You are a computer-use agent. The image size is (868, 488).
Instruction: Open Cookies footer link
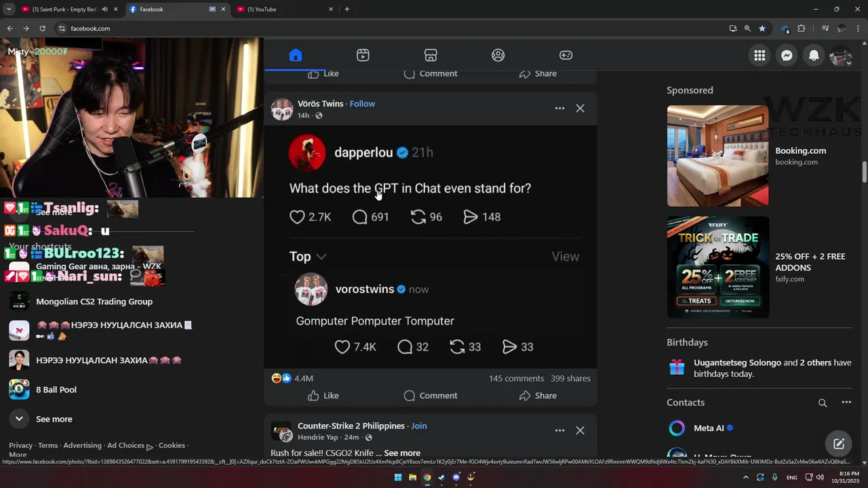click(172, 445)
